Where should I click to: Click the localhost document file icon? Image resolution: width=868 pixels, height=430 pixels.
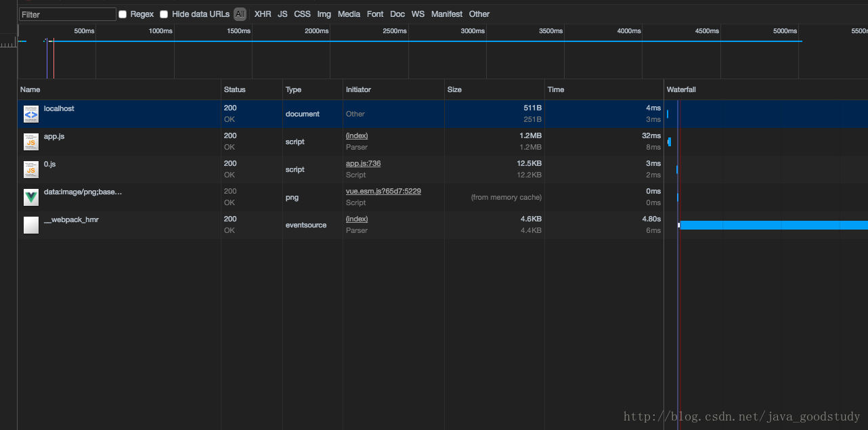tap(31, 114)
